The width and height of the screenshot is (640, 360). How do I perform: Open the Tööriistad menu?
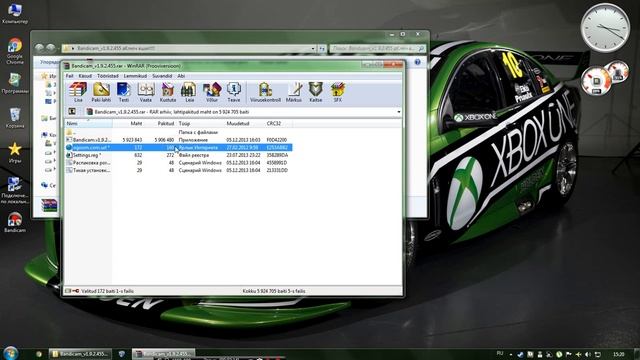click(108, 76)
